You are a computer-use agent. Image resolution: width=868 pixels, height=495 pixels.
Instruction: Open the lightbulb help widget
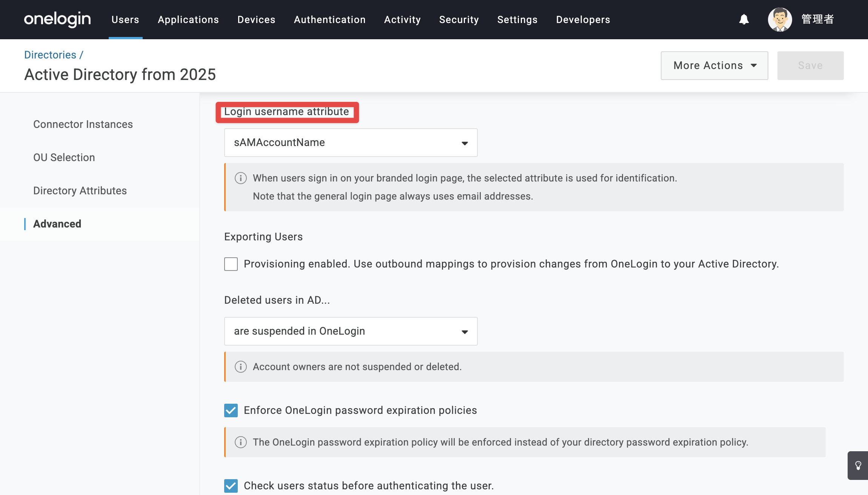pos(858,465)
